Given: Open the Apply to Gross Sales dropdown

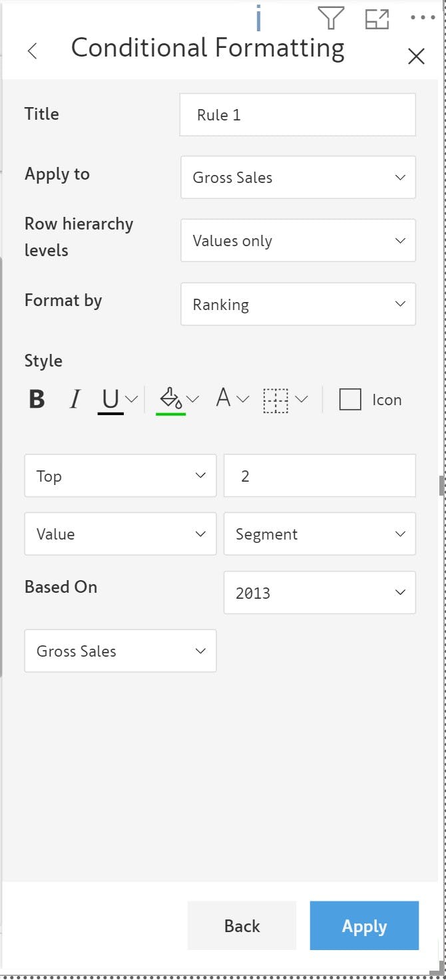Looking at the screenshot, I should coord(298,177).
